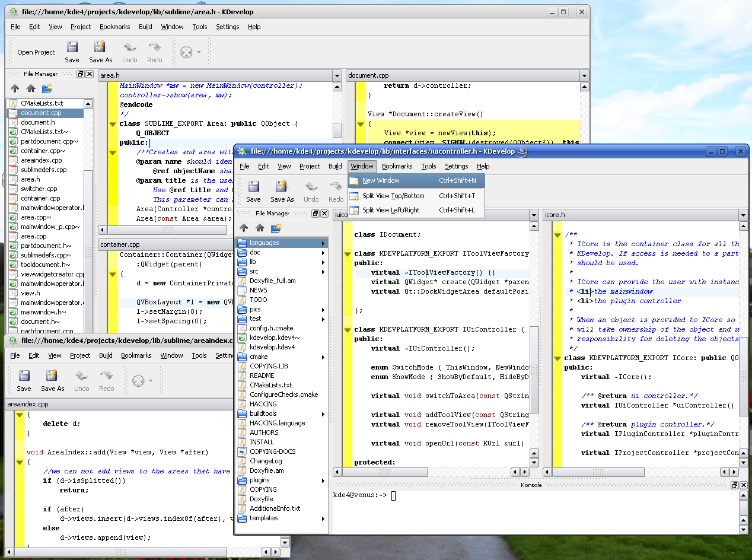
Task: Close the File Manager panel in area.h window
Action: tap(90, 74)
